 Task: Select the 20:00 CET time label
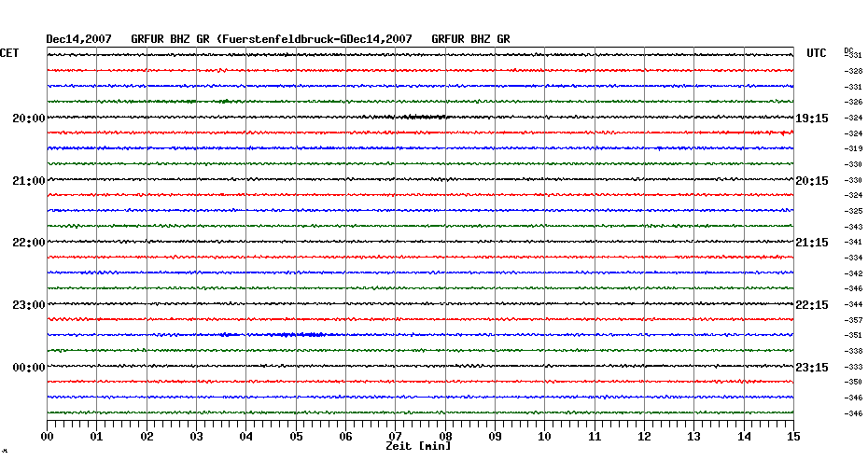[x=29, y=118]
